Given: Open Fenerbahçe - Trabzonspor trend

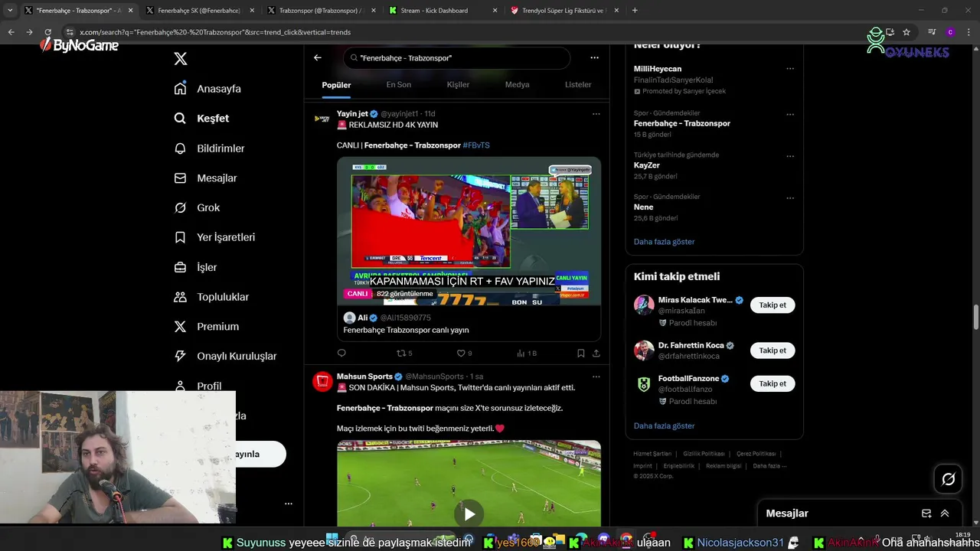Looking at the screenshot, I should (681, 123).
